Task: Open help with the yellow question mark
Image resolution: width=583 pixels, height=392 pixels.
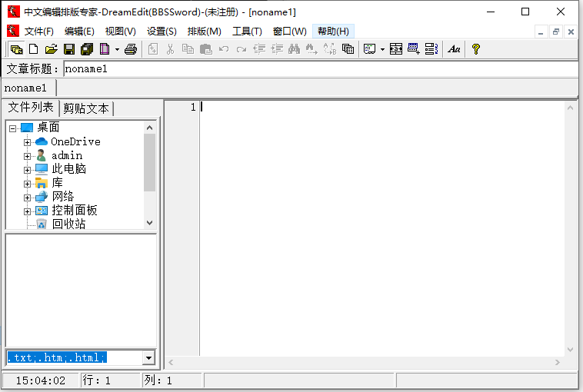Action: coord(475,49)
